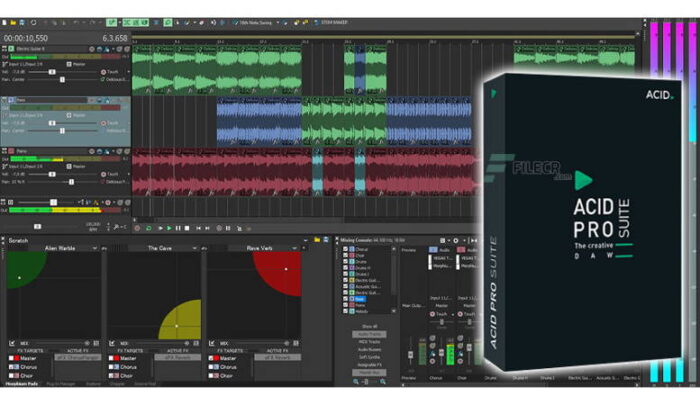
Task: Click the save icon in the Scratch panel
Action: click(326, 240)
